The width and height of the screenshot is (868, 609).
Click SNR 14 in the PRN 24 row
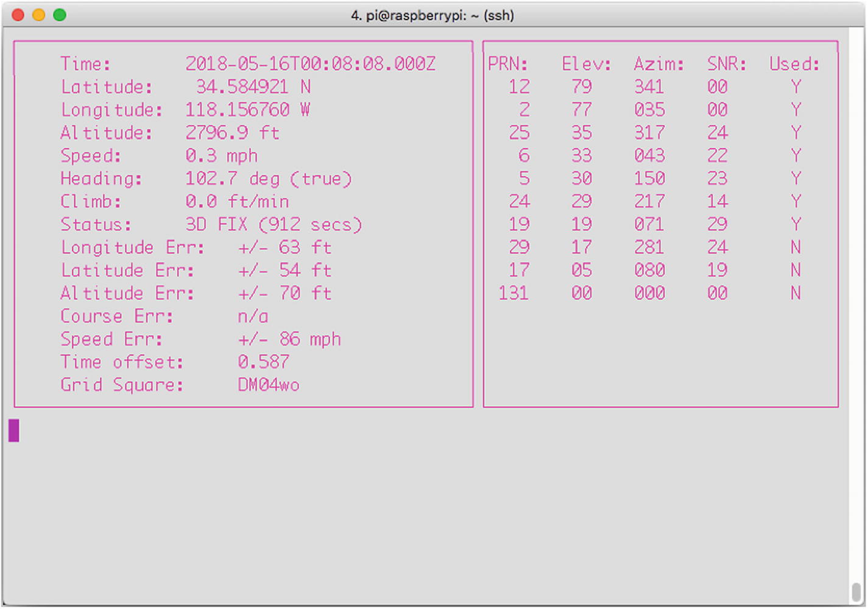717,202
